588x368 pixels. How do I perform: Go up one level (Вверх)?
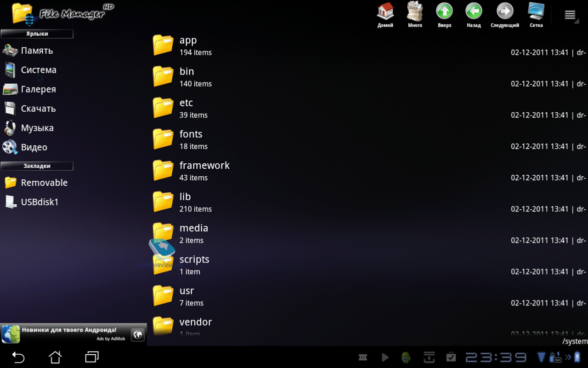pos(444,15)
